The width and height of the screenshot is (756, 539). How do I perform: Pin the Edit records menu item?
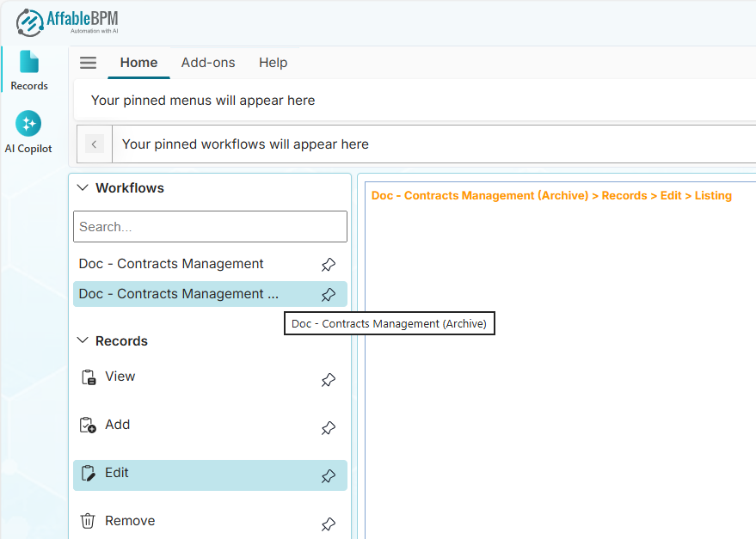tap(328, 476)
